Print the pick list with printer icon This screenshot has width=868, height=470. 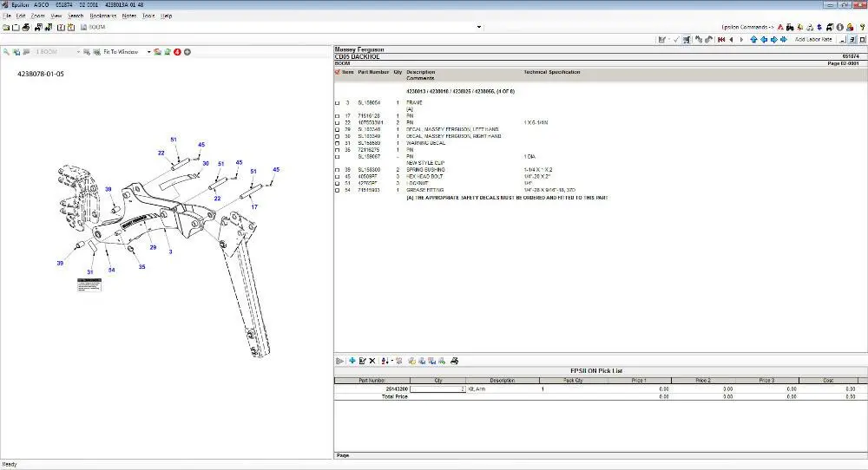(455, 361)
